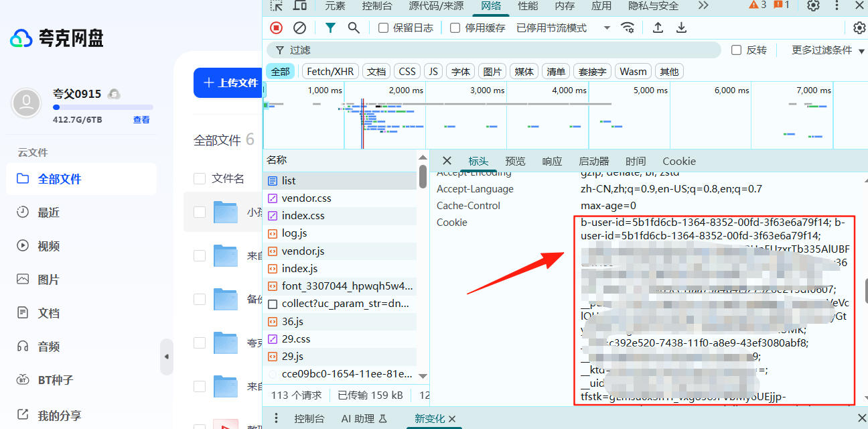Screen dimensions: 868x429
Task: Open network conditions wifi icon
Action: tap(628, 27)
